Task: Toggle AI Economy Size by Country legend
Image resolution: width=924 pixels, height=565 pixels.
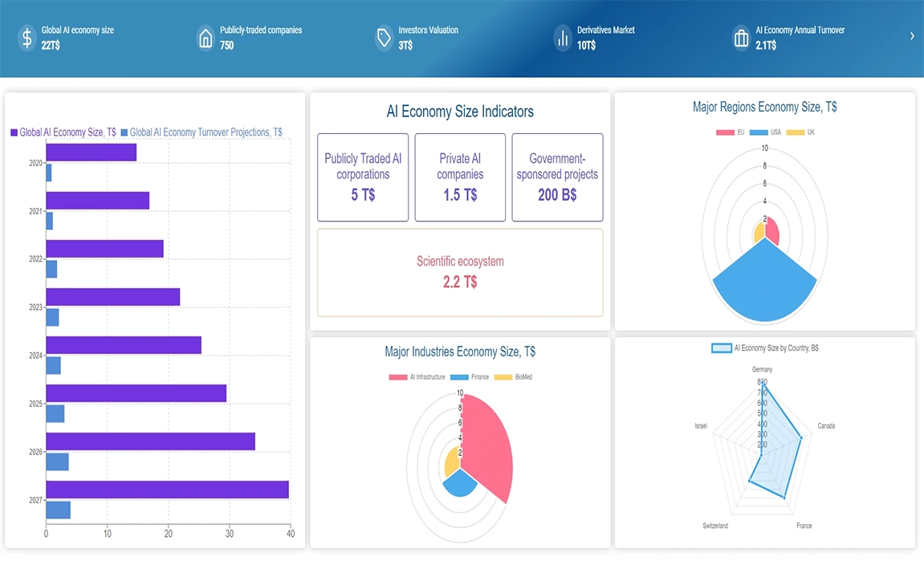Action: point(764,348)
